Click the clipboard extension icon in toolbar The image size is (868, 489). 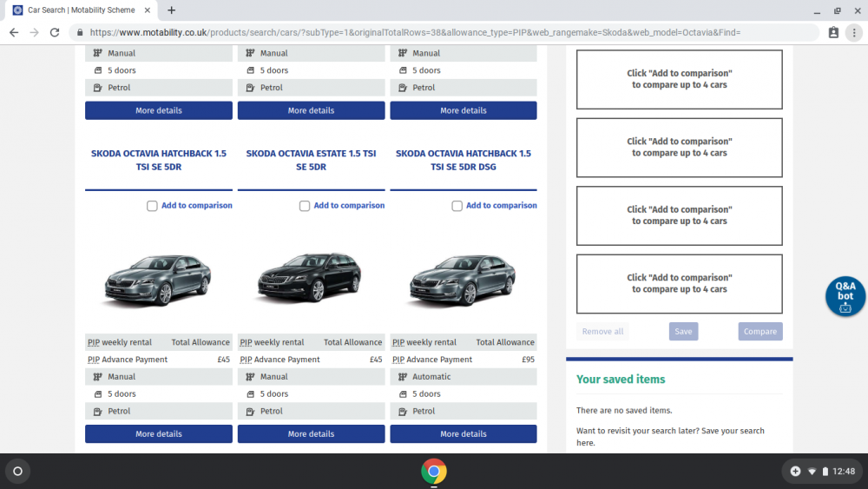[833, 33]
